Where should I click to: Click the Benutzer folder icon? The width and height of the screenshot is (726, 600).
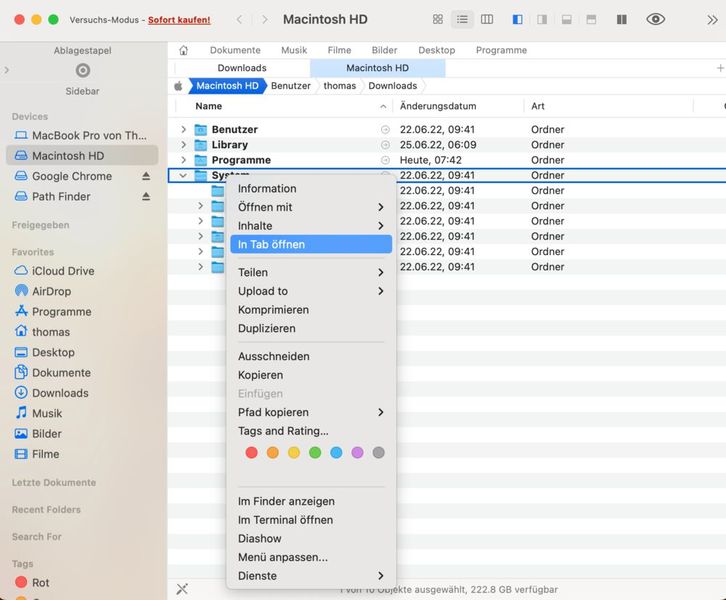point(200,129)
